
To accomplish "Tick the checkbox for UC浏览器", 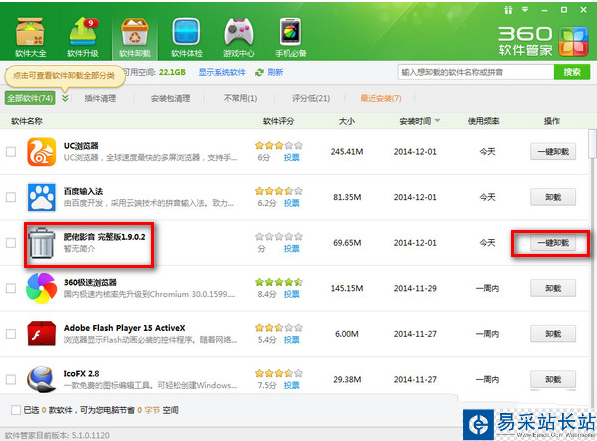I will [11, 152].
